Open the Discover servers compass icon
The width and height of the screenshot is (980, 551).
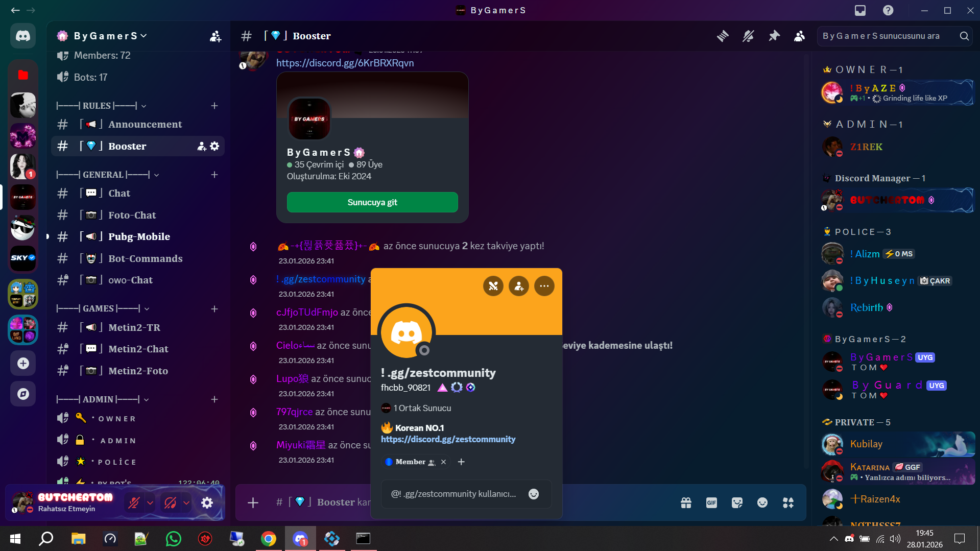point(23,394)
